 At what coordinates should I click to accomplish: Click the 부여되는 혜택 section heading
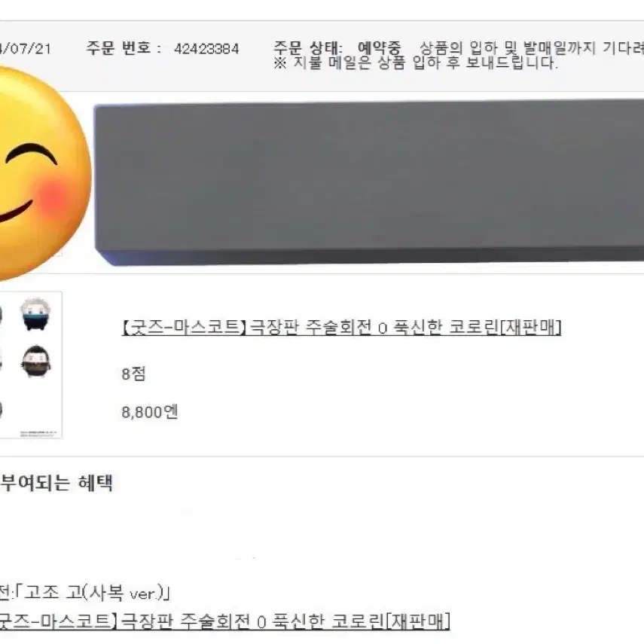pos(56,483)
